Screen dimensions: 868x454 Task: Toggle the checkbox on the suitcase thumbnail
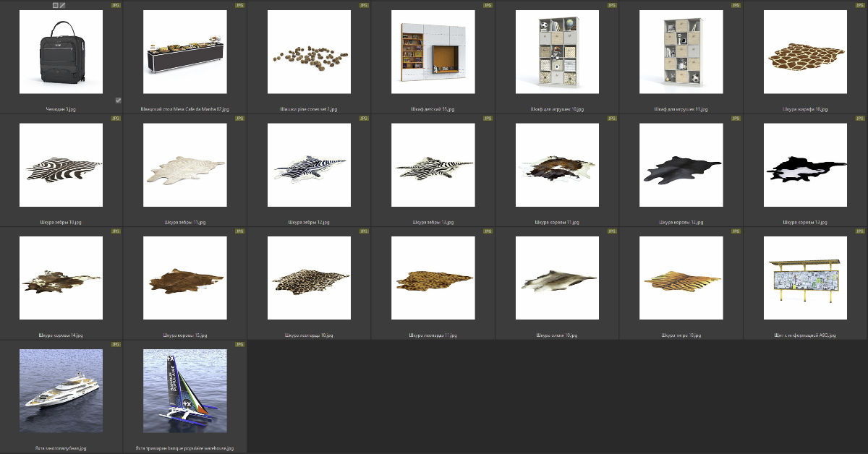pos(118,100)
